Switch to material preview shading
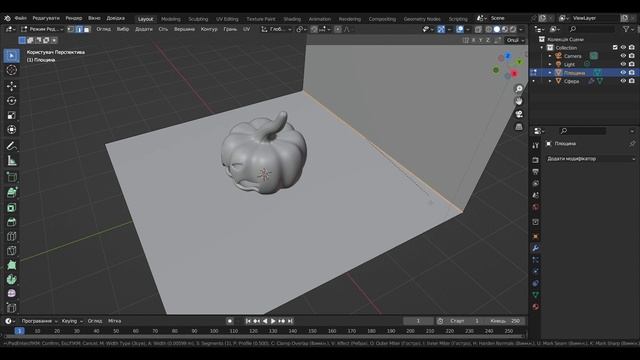Viewport: 640px width, 360px height. [x=505, y=29]
